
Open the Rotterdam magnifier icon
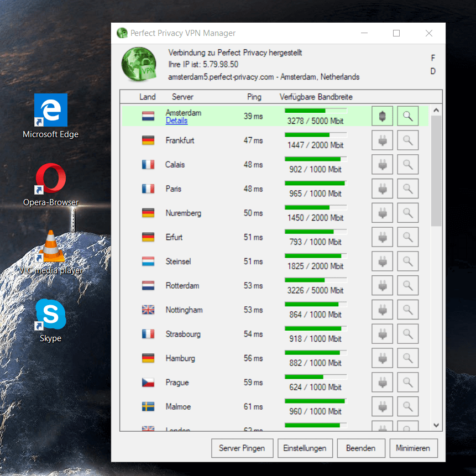(x=407, y=285)
